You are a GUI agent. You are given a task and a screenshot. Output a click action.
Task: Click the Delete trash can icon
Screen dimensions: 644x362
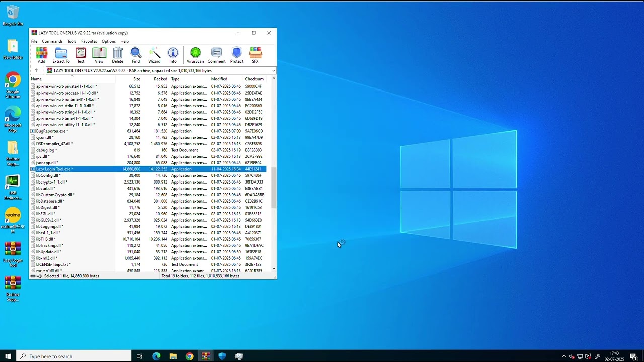click(118, 55)
